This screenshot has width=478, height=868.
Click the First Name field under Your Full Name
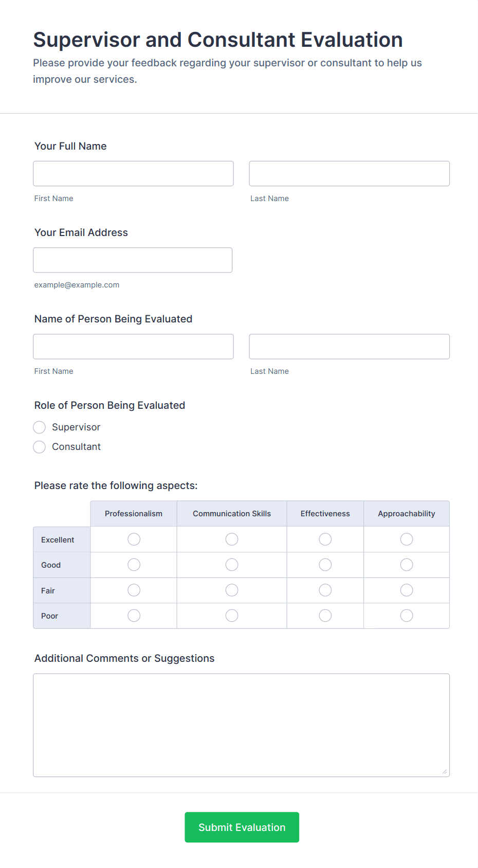pyautogui.click(x=133, y=173)
